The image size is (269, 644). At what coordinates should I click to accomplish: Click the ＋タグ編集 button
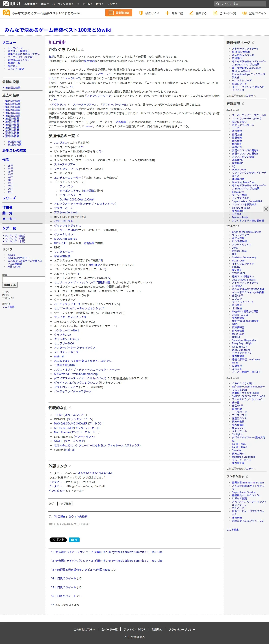coord(65,504)
